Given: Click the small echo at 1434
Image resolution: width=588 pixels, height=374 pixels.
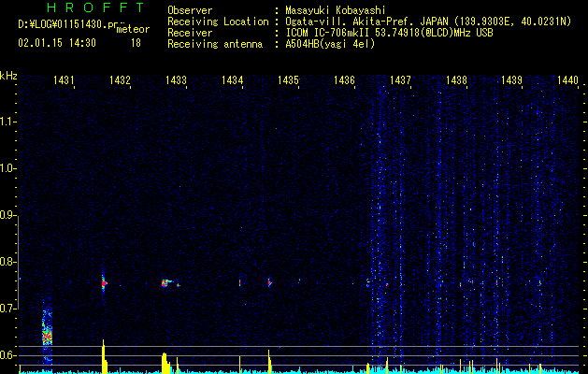Looking at the screenshot, I should 239,283.
